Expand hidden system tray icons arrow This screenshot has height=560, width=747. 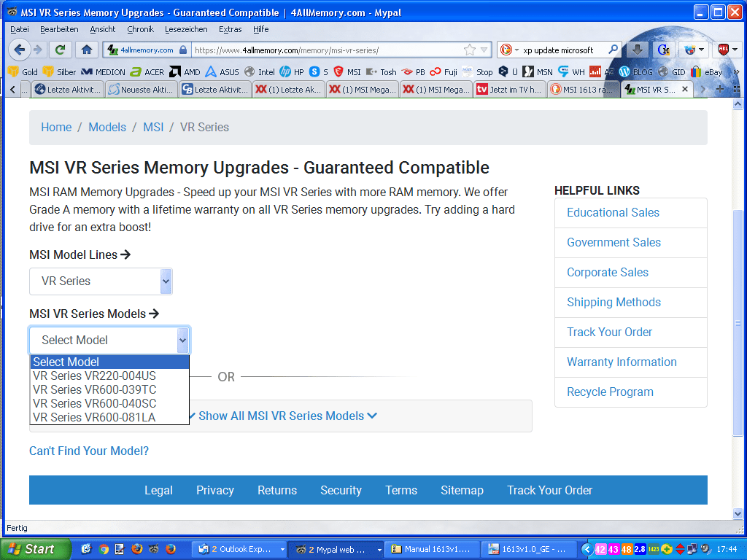click(x=587, y=550)
